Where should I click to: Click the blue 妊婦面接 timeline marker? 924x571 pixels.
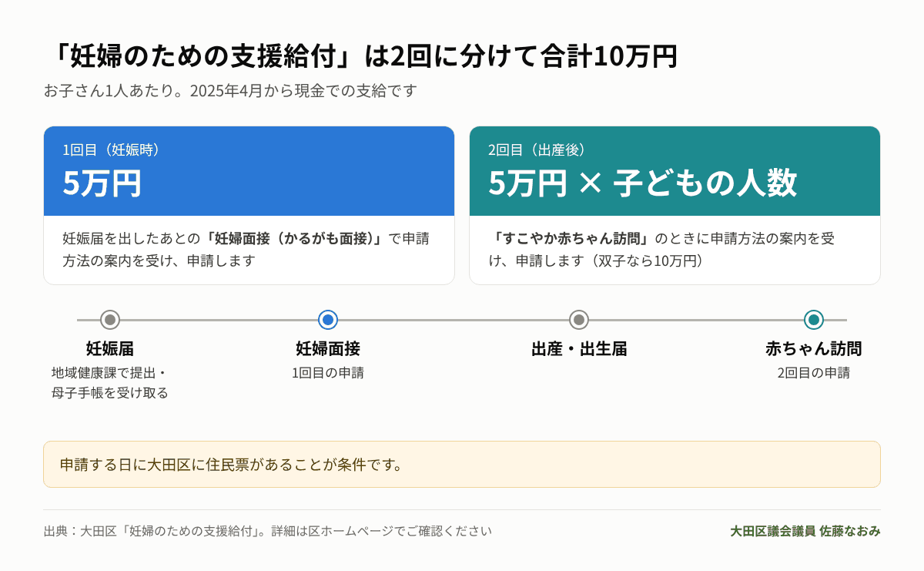click(328, 320)
